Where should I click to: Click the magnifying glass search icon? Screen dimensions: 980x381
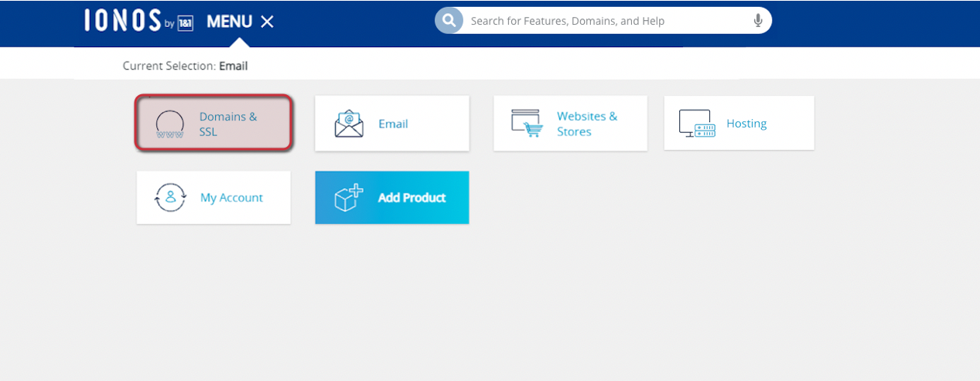(x=449, y=21)
